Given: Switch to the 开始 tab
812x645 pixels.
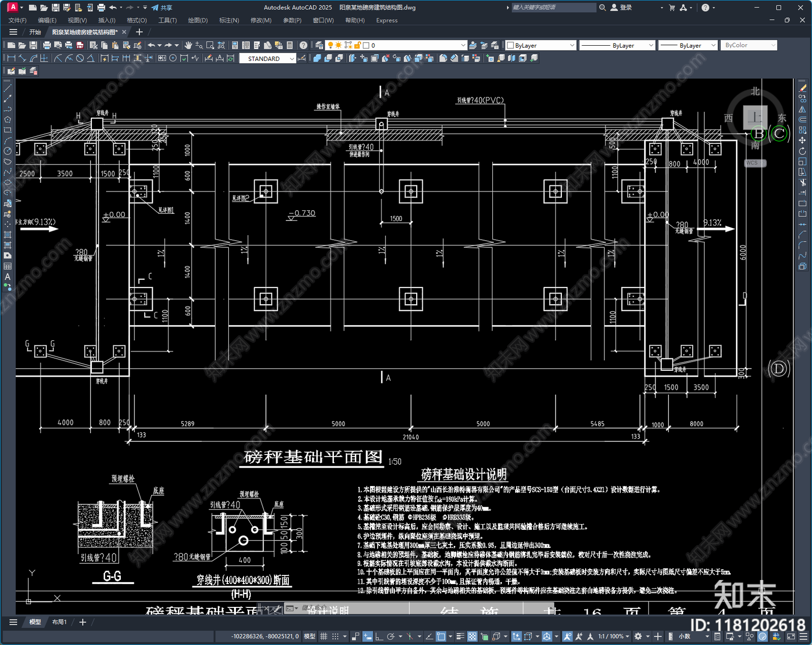Looking at the screenshot, I should pos(35,32).
